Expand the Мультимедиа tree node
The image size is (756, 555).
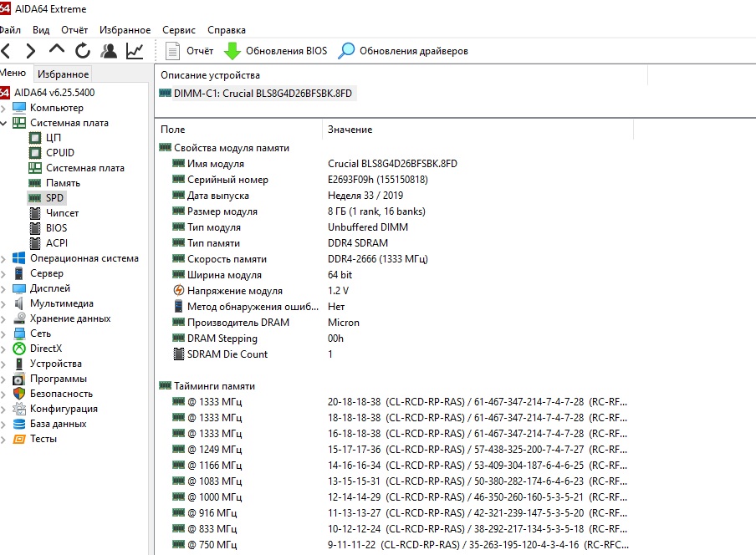[3, 303]
